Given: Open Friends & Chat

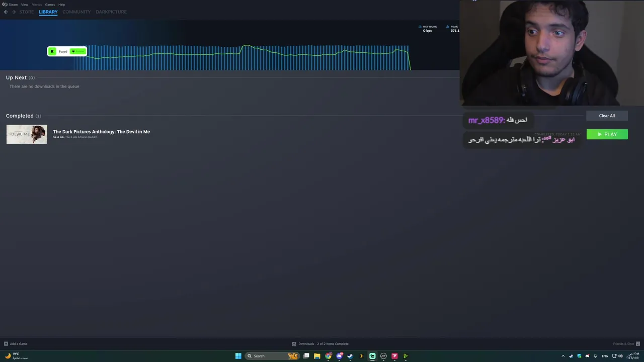Looking at the screenshot, I should [626, 344].
